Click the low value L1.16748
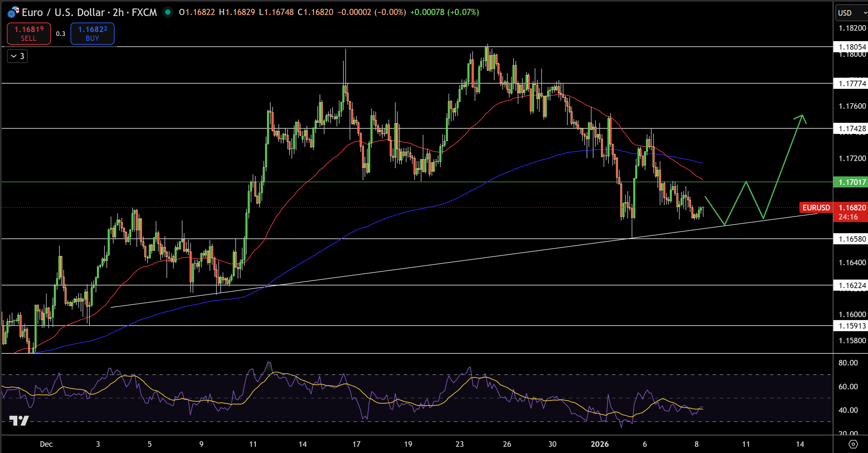 pyautogui.click(x=276, y=12)
